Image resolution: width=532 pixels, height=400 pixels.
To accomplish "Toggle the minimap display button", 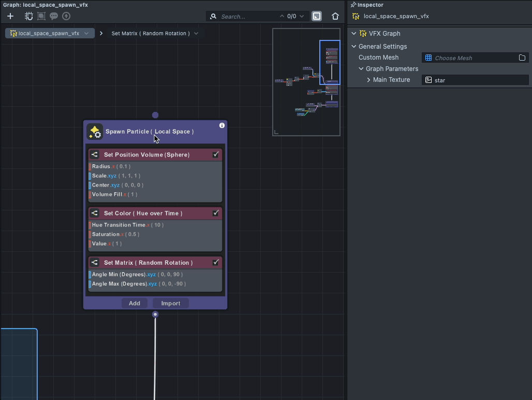I will coord(317,16).
